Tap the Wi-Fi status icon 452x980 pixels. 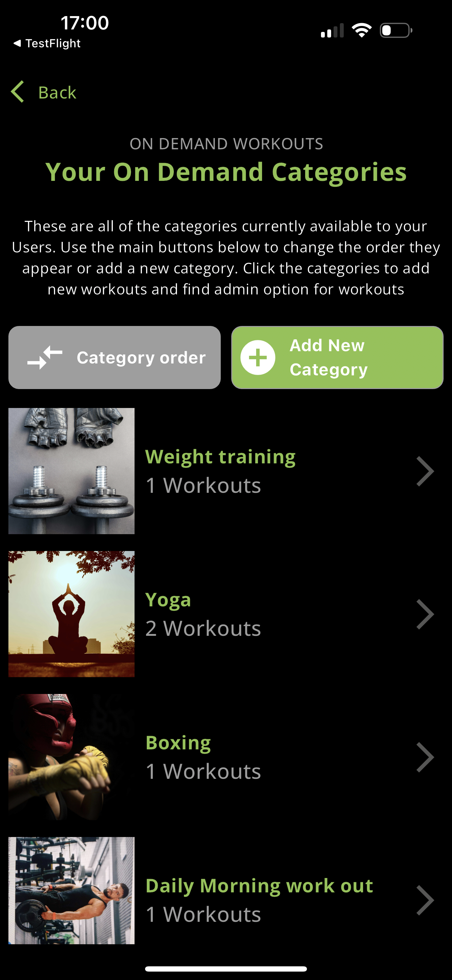362,30
